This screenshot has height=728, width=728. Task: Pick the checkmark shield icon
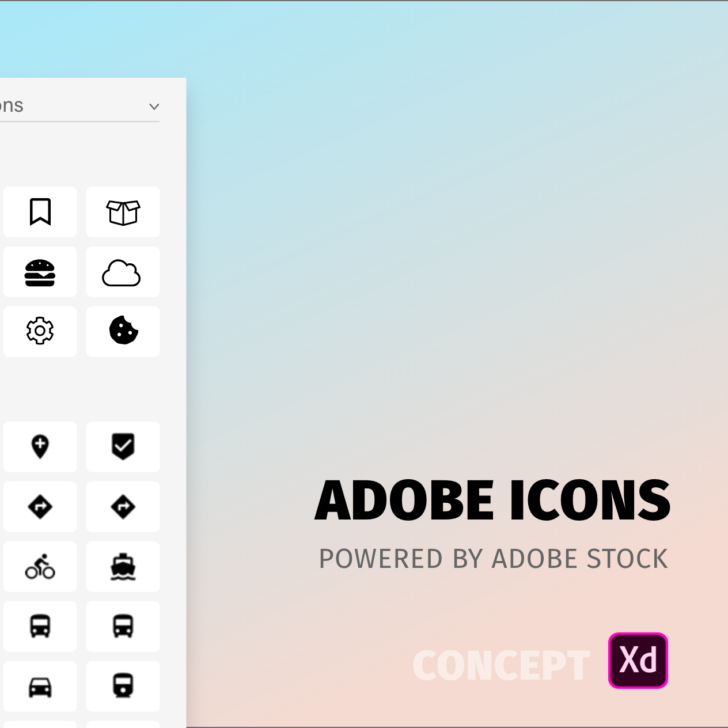pyautogui.click(x=123, y=447)
